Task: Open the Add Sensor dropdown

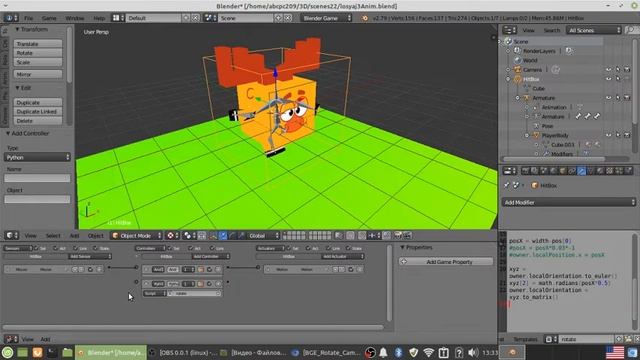Action: pyautogui.click(x=89, y=256)
